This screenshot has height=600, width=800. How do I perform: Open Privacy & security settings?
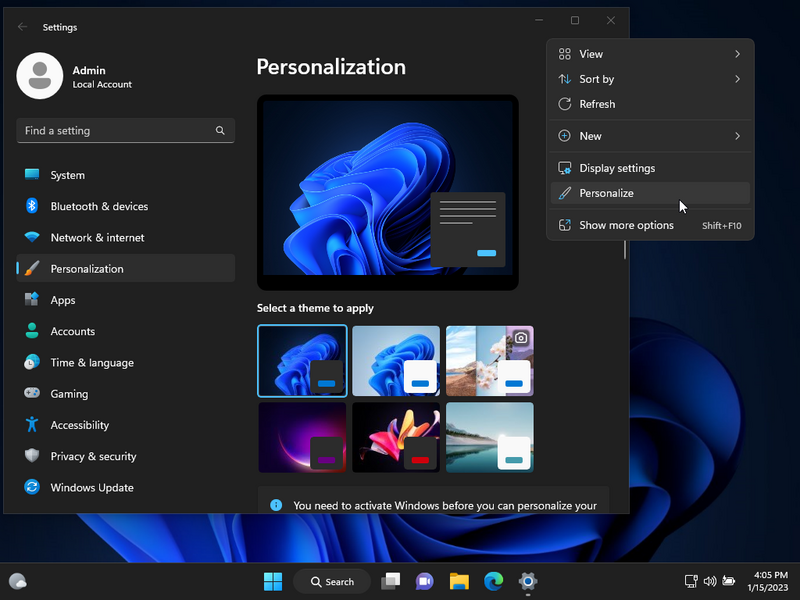tap(93, 456)
